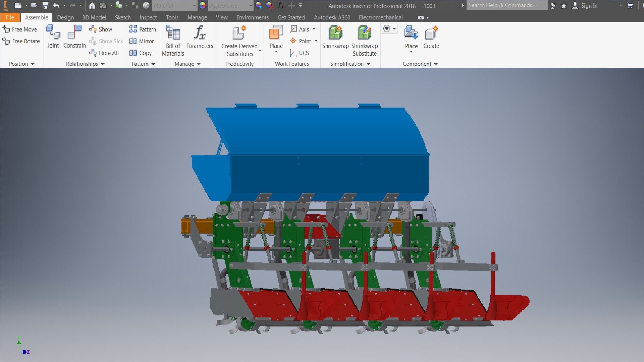Launch the Shrinkwrap Substitute tool
The width and height of the screenshot is (644, 362).
pos(365,41)
